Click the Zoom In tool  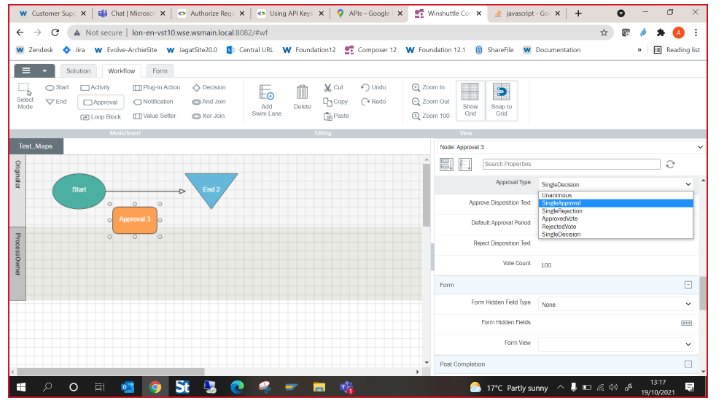(430, 87)
